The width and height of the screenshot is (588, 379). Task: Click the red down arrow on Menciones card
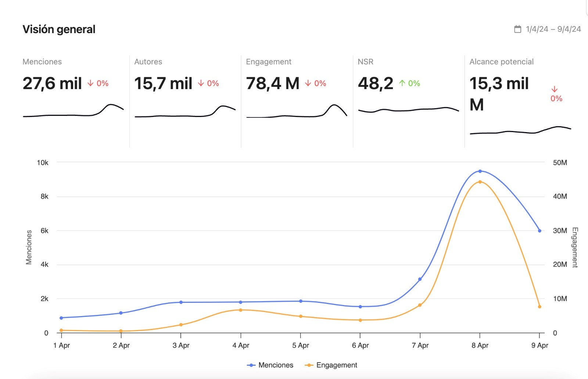click(x=90, y=84)
